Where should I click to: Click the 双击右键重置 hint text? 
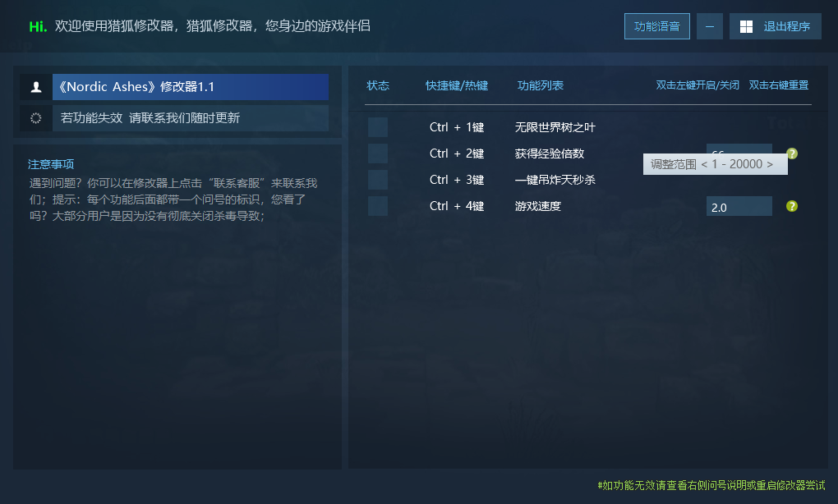779,85
